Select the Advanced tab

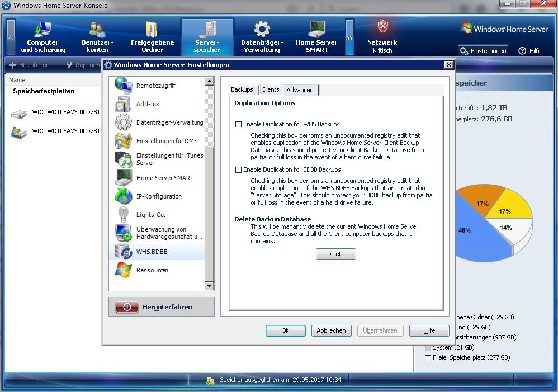300,89
